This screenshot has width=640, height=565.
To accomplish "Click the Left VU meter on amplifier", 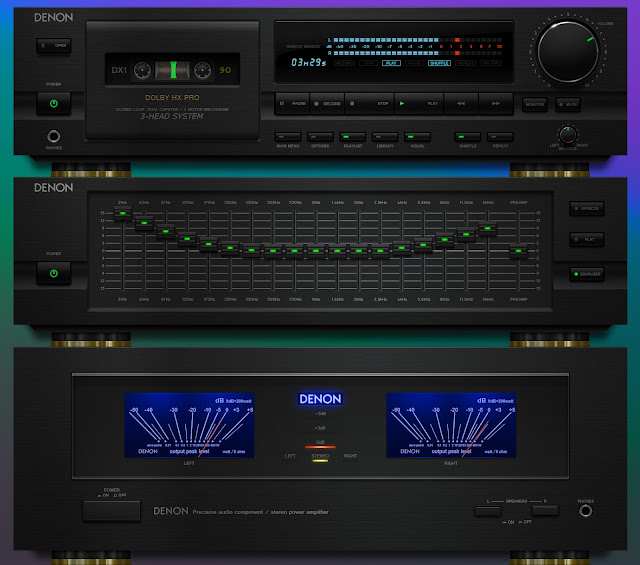I will [189, 425].
